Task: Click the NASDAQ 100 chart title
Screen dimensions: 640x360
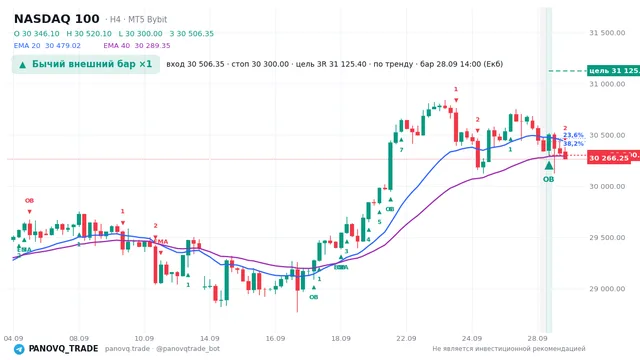Action: [57, 19]
